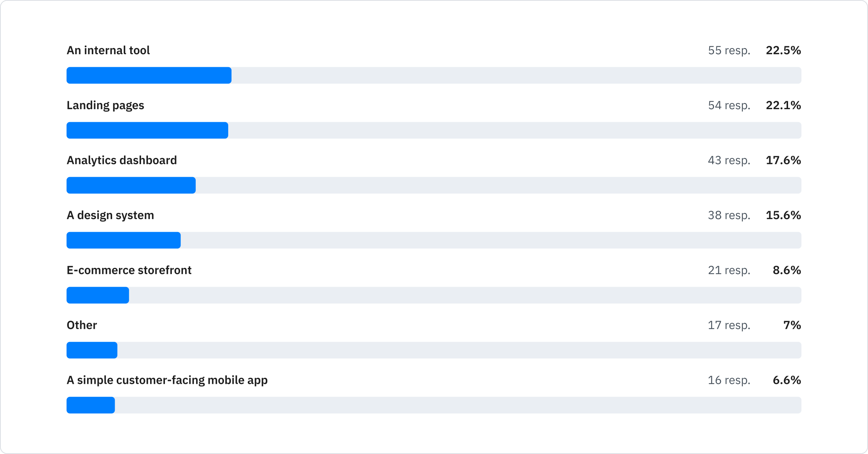
Task: Click the 'An internal tool' label
Action: tap(108, 50)
